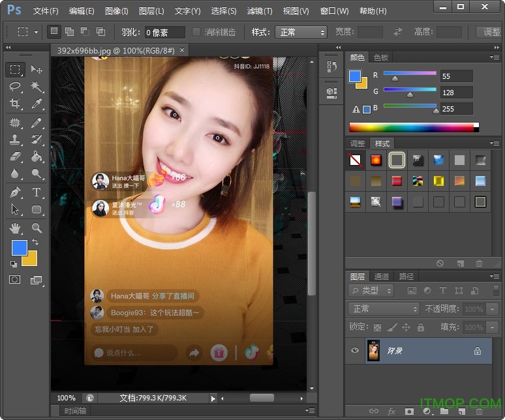Select the Blur tool
This screenshot has width=505, height=420.
15,173
